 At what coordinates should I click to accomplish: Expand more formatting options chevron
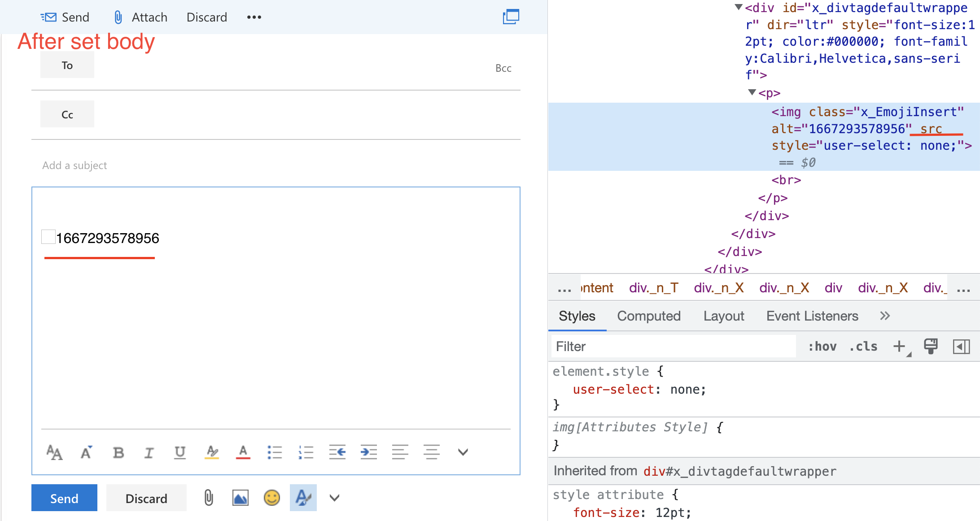[x=463, y=452]
